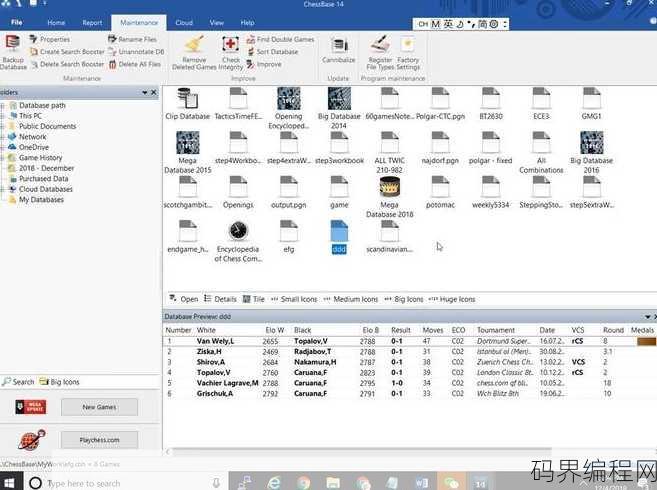Click Sort Database
Image resolution: width=657 pixels, height=490 pixels.
click(273, 52)
